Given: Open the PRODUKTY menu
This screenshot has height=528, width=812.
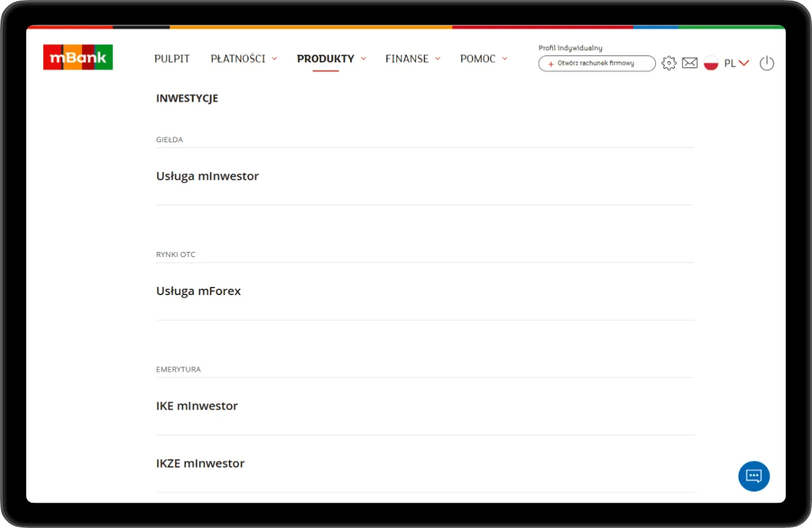Looking at the screenshot, I should pyautogui.click(x=325, y=59).
